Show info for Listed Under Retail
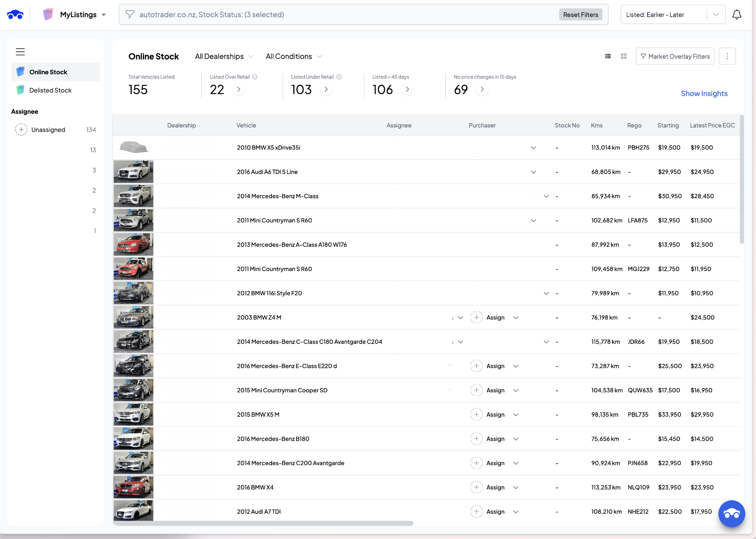756x539 pixels. [339, 77]
